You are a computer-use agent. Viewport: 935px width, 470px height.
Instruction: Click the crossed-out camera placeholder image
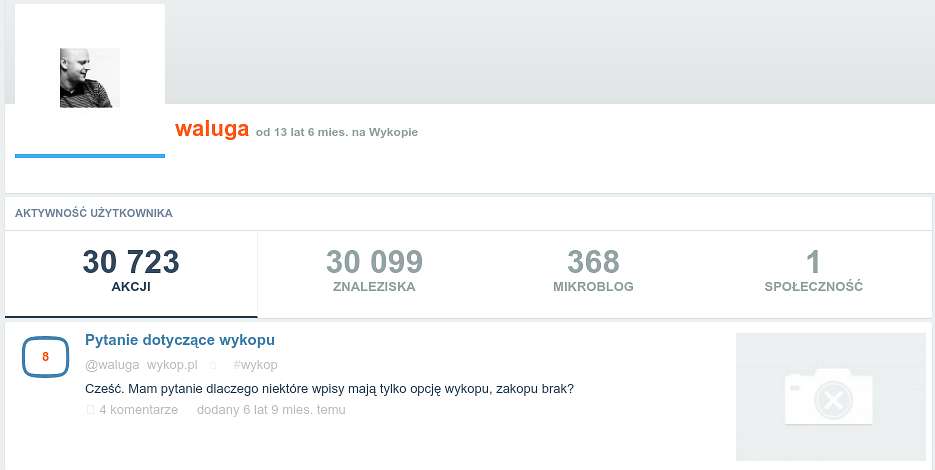831,397
